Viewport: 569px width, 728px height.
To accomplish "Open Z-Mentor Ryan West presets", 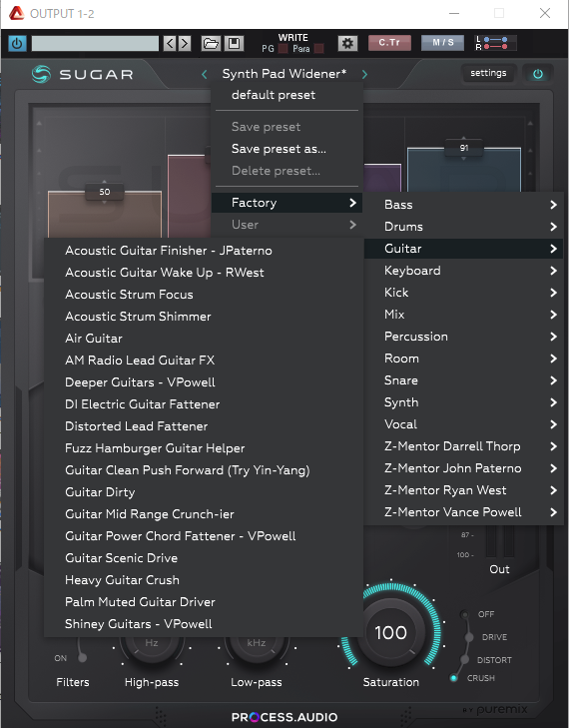I will (464, 490).
